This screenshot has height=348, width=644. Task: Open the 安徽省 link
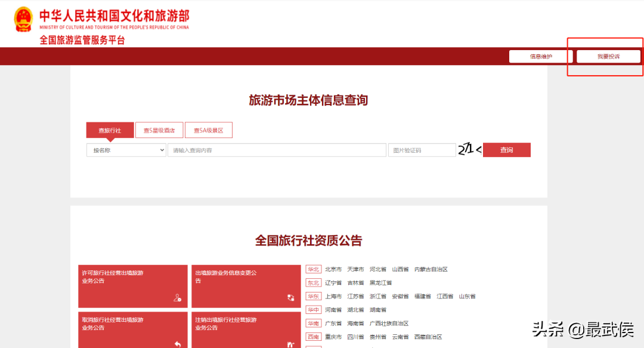click(400, 296)
